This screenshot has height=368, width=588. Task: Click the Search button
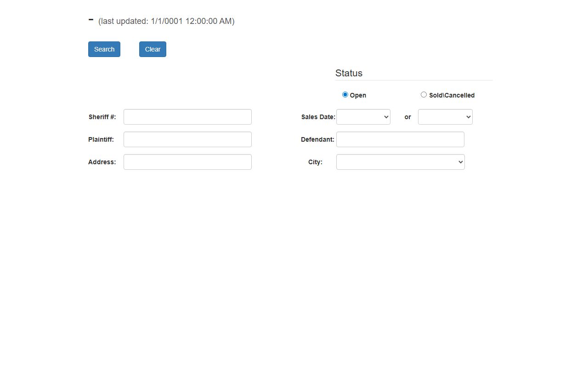click(104, 49)
